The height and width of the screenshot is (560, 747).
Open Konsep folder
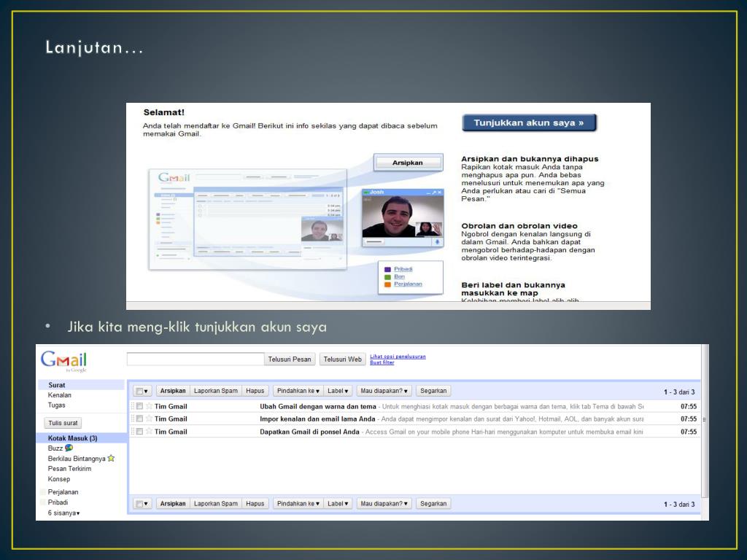click(x=59, y=479)
